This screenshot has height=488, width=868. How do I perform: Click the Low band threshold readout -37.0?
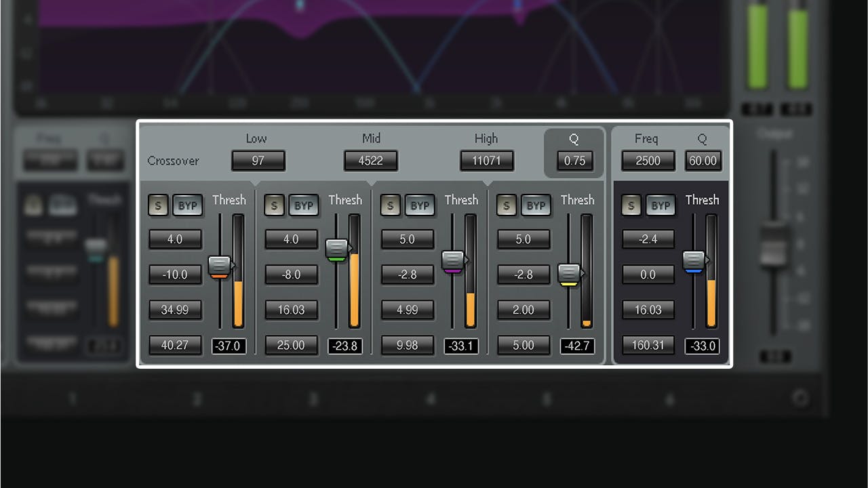[229, 346]
